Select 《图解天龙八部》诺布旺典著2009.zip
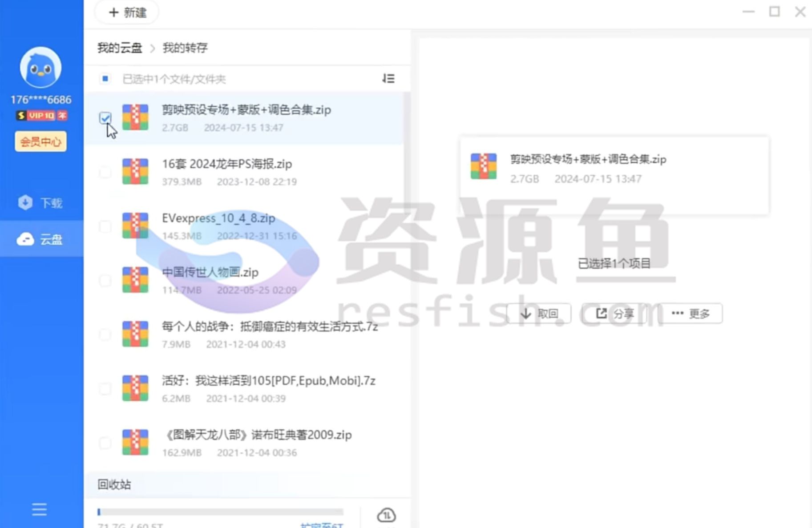The image size is (812, 528). click(258, 435)
